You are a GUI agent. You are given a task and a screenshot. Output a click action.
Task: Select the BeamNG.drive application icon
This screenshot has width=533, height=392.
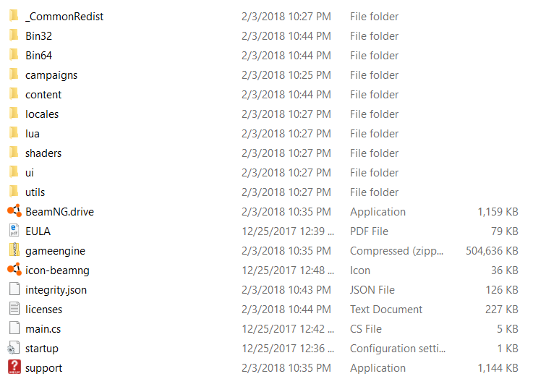tap(14, 211)
